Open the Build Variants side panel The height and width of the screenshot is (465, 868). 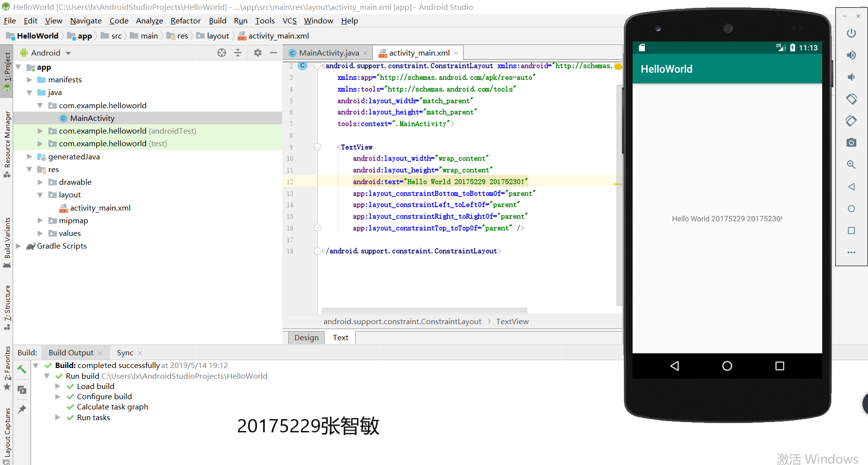[7, 243]
